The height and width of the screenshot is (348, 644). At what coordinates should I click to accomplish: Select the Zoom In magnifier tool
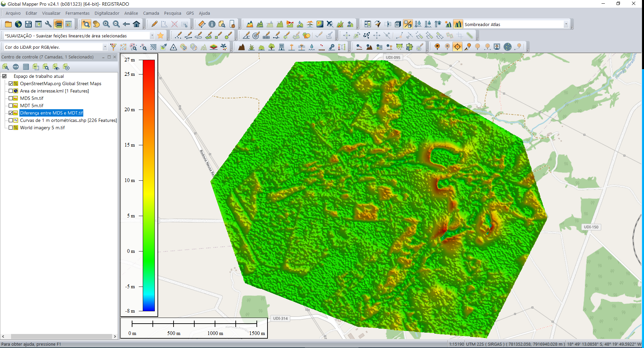(x=106, y=24)
